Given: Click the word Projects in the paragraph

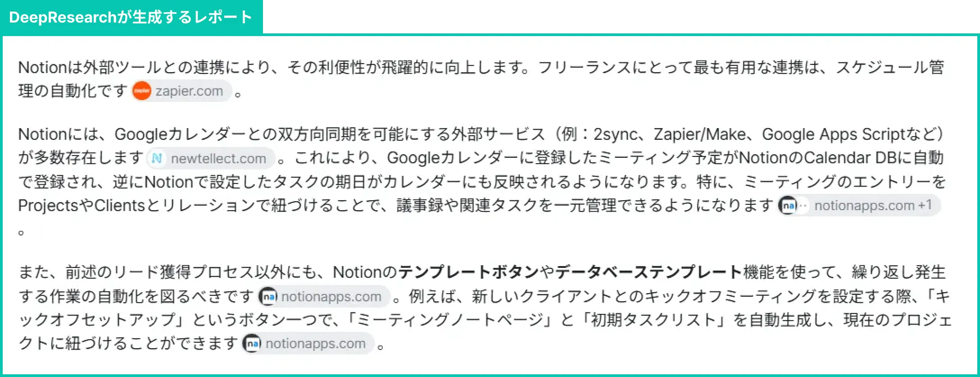Looking at the screenshot, I should [x=48, y=206].
